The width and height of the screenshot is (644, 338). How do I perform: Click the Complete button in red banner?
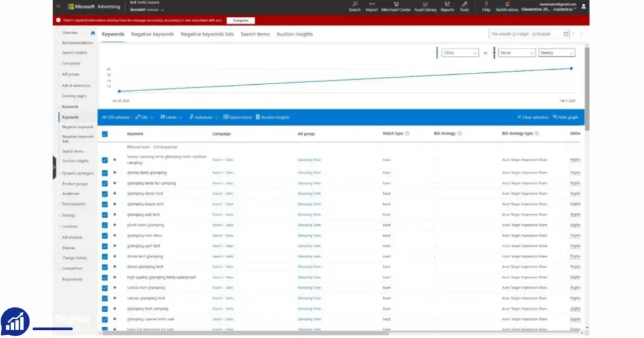[241, 20]
